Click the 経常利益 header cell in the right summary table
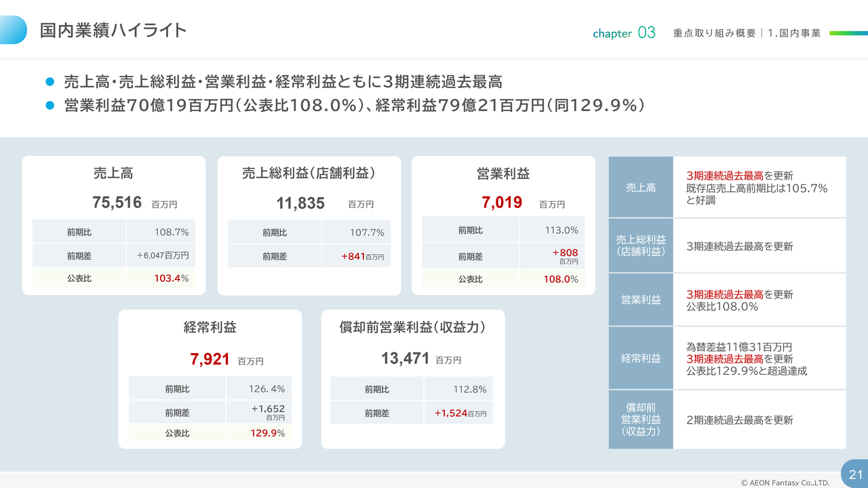 point(641,358)
